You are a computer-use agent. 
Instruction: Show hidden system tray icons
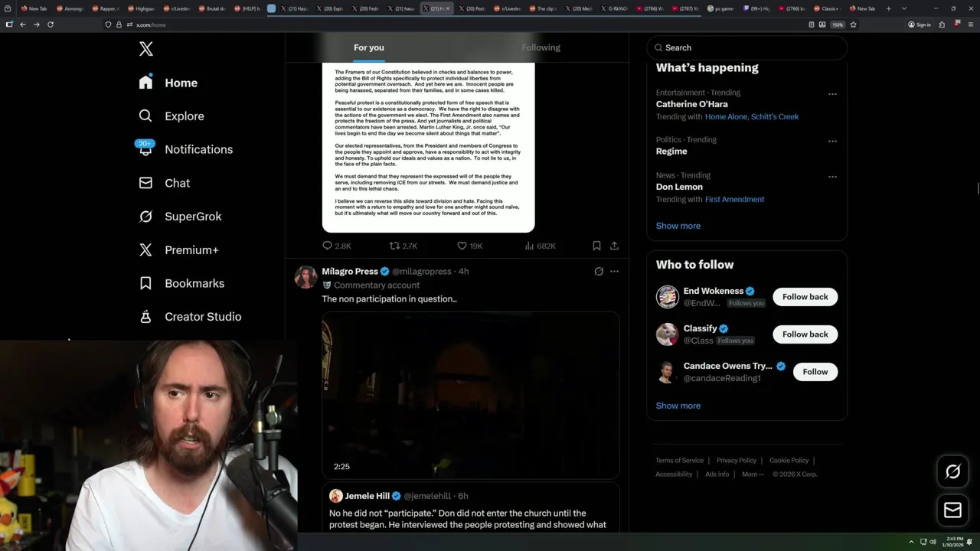coord(911,542)
